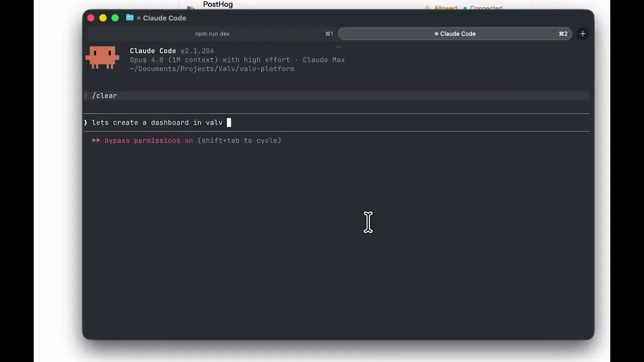Click the folder icon in title bar
Screen dimensions: 644x362
(130, 18)
